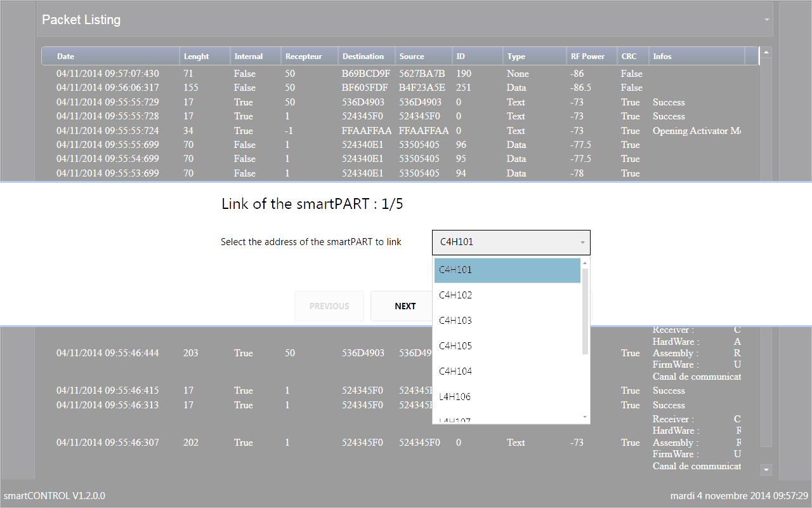
Task: Pick C4H104 in the address list
Action: pyautogui.click(x=507, y=371)
